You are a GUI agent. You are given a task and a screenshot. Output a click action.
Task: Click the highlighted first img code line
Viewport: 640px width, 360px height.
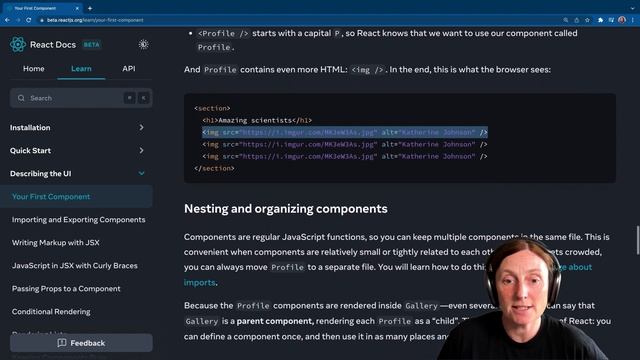coord(344,132)
